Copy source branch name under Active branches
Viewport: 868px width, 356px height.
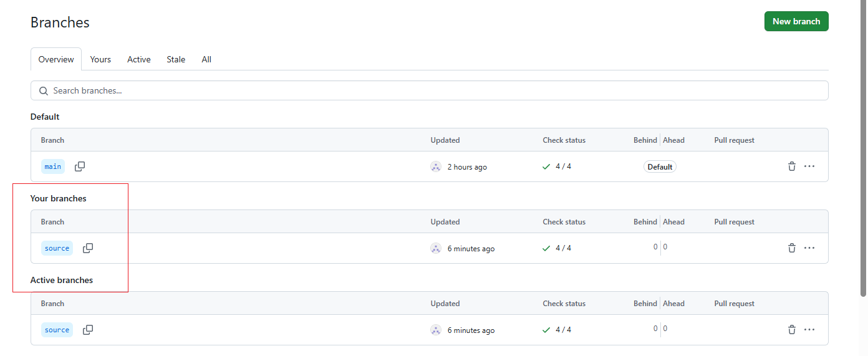88,330
